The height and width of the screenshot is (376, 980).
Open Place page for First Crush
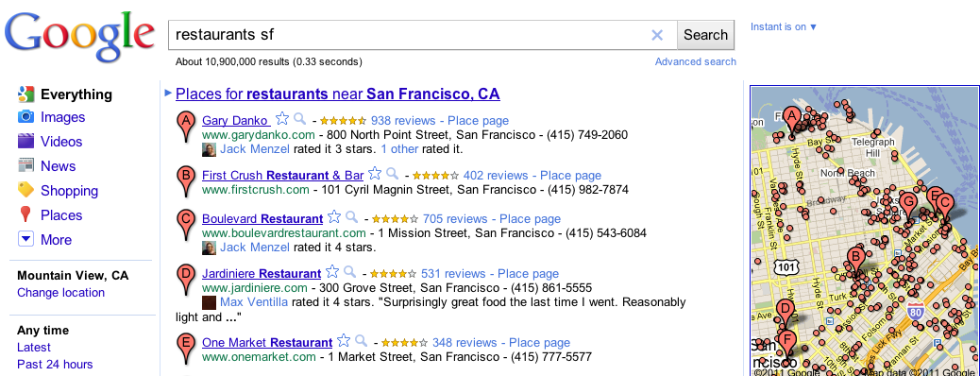570,175
